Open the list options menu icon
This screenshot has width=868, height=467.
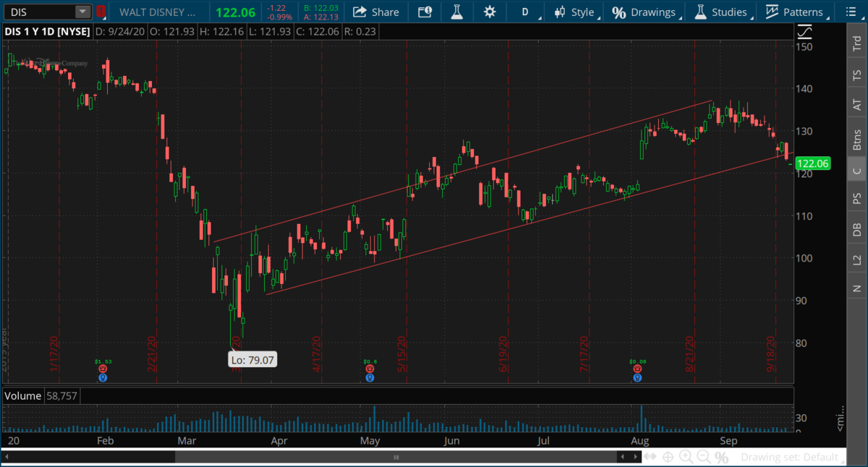(849, 12)
